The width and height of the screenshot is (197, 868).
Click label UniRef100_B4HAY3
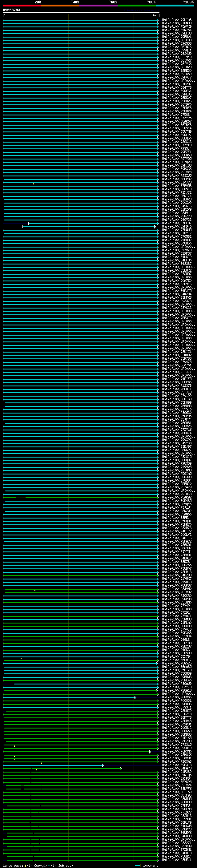pos(177,768)
